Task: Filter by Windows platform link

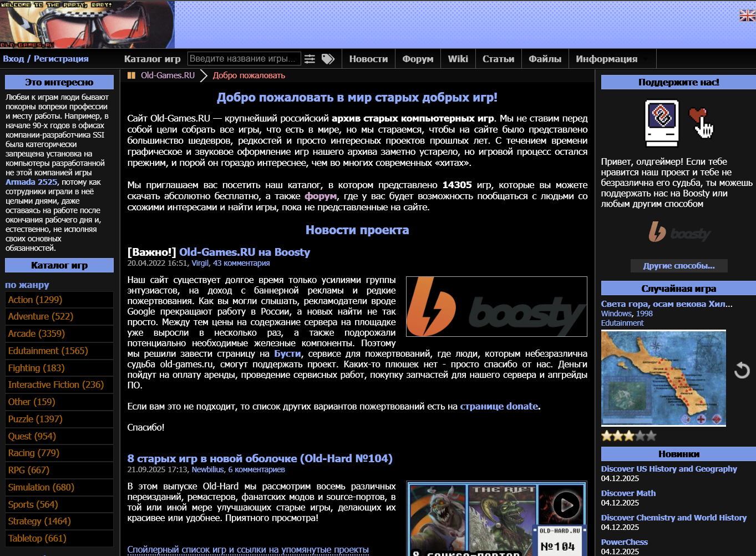Action: click(x=616, y=314)
